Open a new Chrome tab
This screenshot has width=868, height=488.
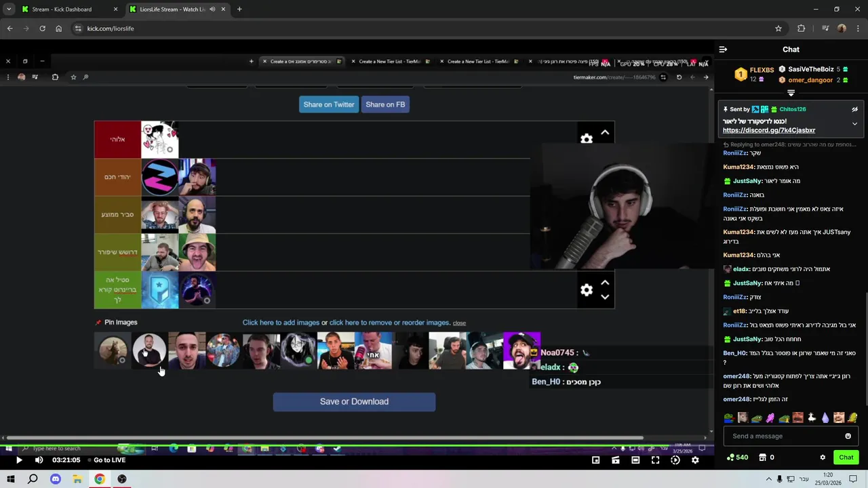pyautogui.click(x=239, y=9)
